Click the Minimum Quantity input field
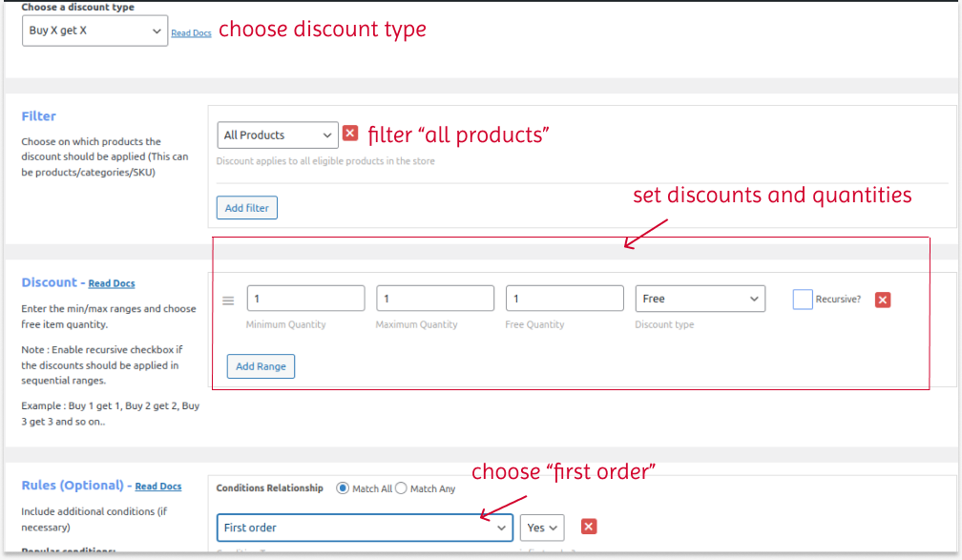 coord(305,299)
